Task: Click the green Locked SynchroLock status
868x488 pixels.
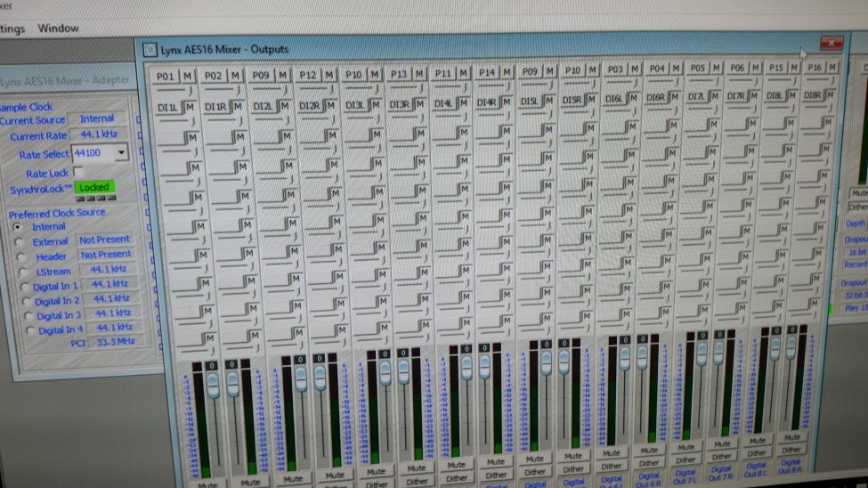Action: click(94, 187)
